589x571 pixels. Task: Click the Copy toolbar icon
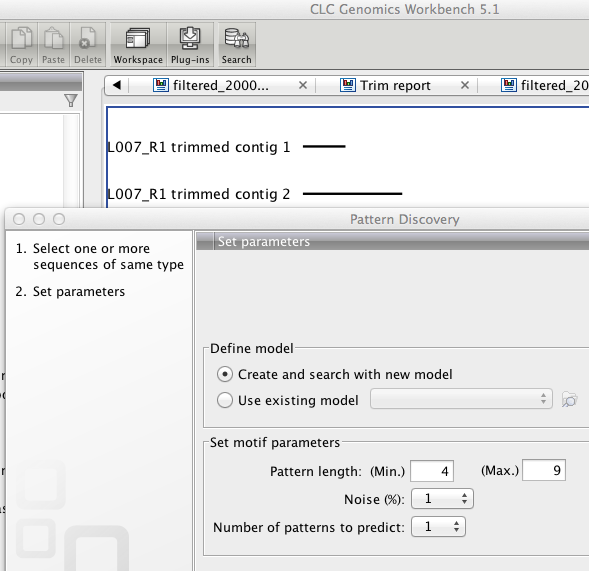(x=21, y=45)
